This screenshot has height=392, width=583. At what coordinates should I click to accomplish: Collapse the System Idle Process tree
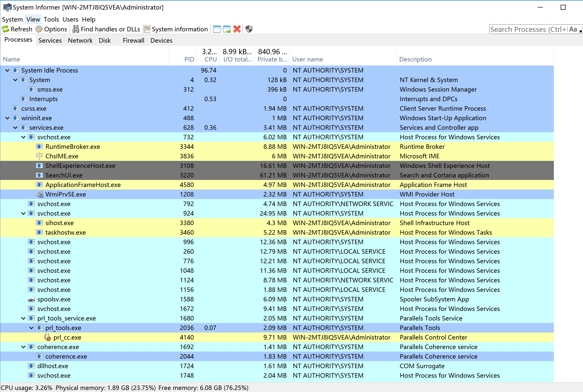7,71
